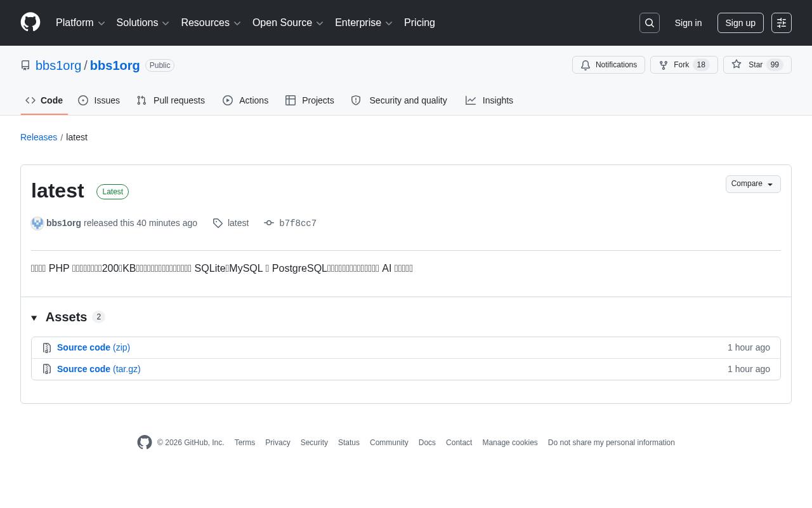Image resolution: width=812 pixels, height=508 pixels.
Task: Click the GitHub logo in the footer
Action: (145, 443)
